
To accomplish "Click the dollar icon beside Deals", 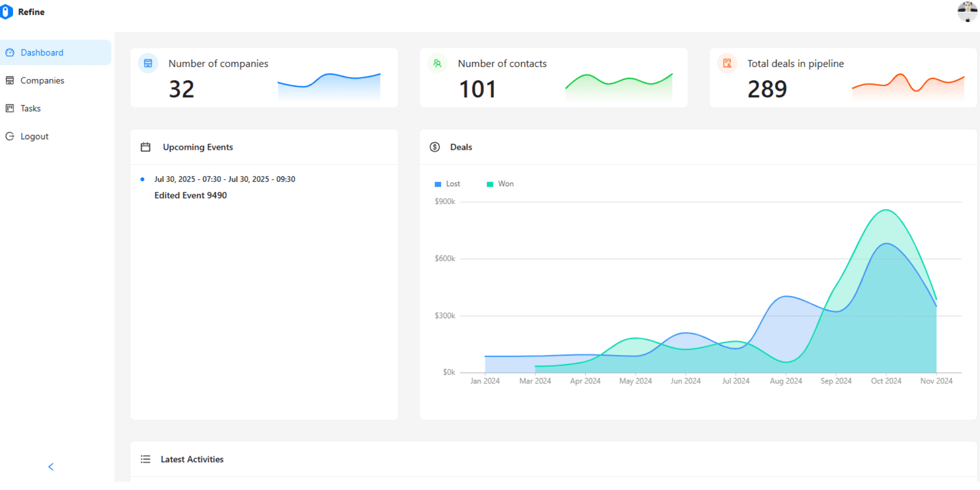I will click(434, 147).
